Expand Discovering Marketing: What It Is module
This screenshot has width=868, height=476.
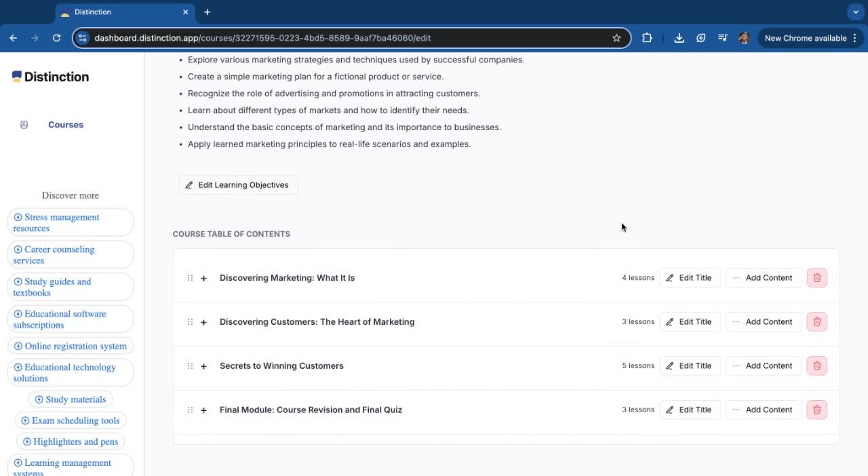[203, 278]
